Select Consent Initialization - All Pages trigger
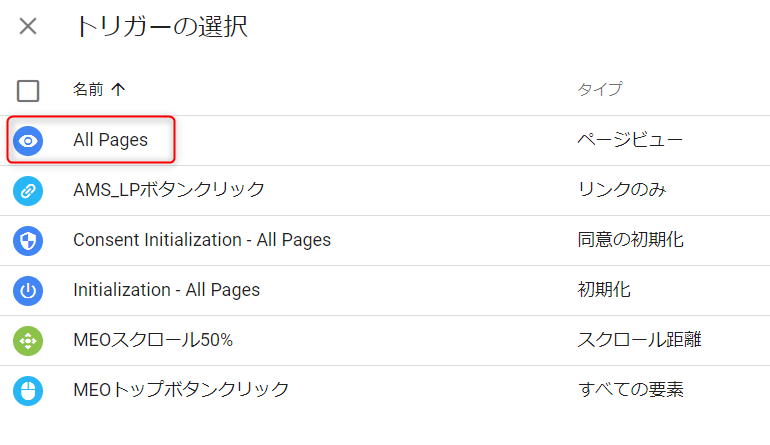The height and width of the screenshot is (445, 770). (202, 240)
